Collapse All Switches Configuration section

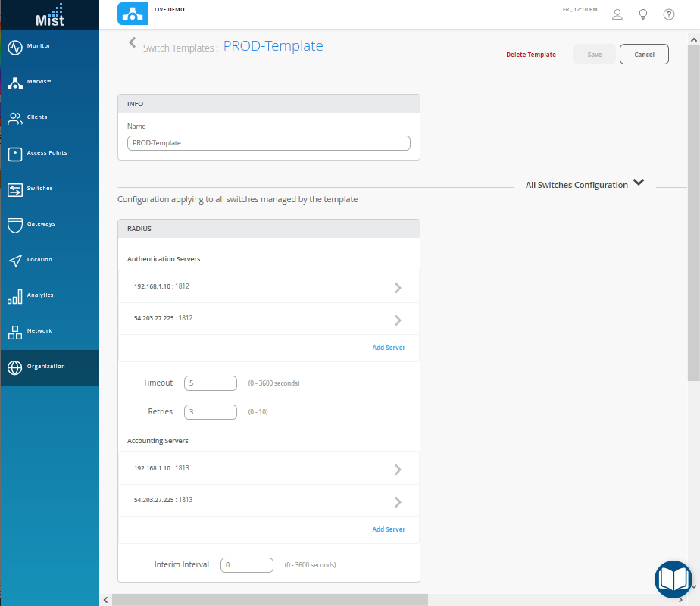639,183
